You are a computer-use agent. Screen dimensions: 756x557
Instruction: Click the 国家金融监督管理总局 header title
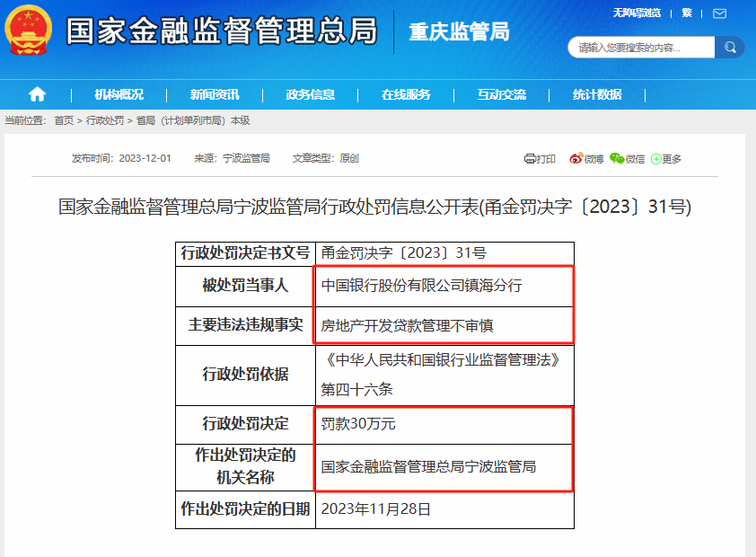[x=221, y=31]
